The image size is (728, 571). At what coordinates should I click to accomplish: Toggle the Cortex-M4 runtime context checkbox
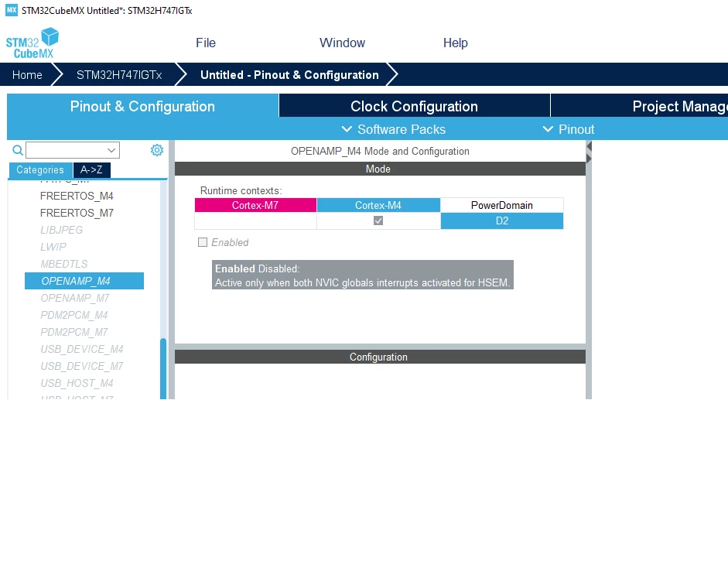(378, 221)
